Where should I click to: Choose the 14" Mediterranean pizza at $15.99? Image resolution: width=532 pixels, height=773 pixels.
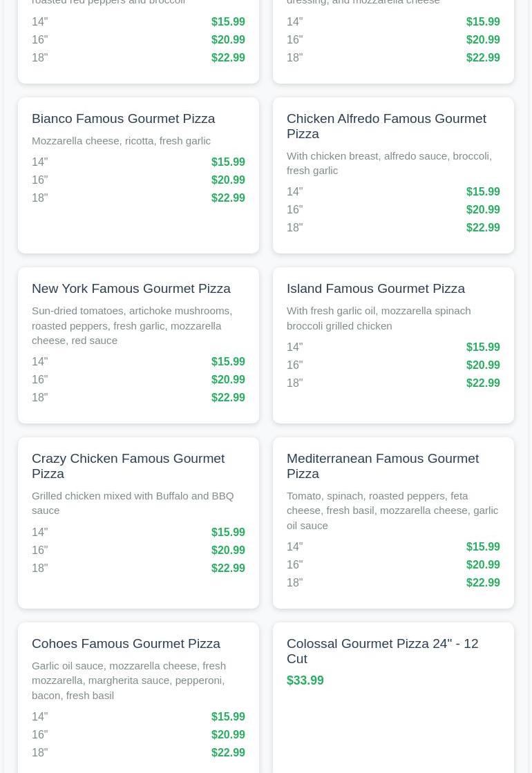point(392,547)
